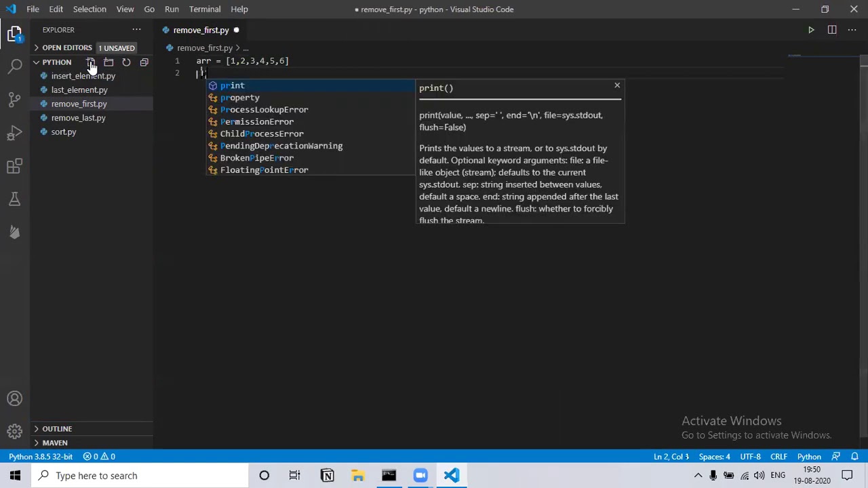The width and height of the screenshot is (868, 488).
Task: Click the feedback icon in status bar
Action: pos(836,457)
